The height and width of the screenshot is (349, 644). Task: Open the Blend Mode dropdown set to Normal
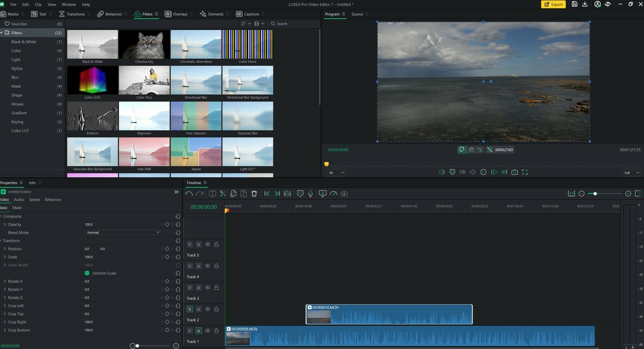123,233
